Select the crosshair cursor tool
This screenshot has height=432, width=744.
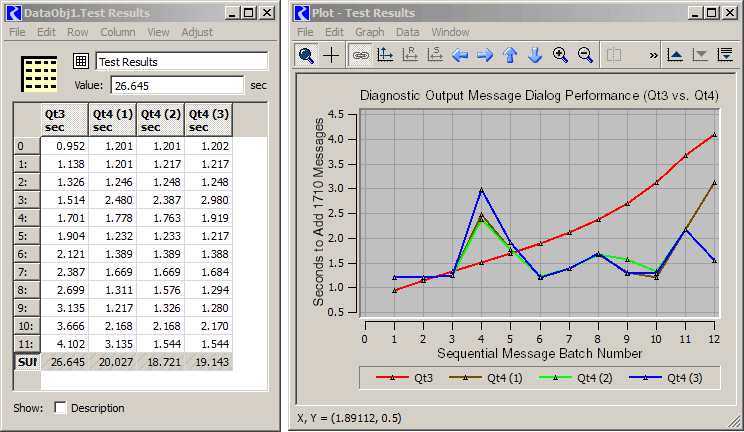pos(331,56)
